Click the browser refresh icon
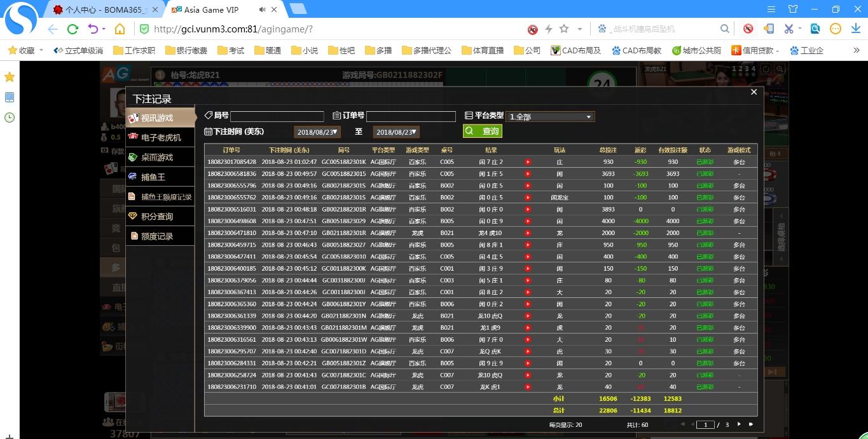 click(72, 29)
